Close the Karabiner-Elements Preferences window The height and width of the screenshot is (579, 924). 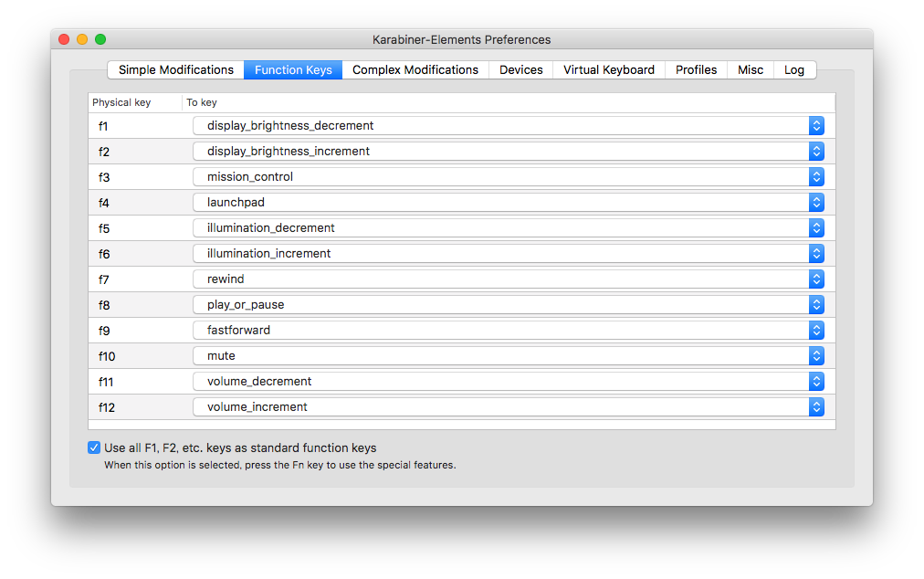tap(64, 39)
